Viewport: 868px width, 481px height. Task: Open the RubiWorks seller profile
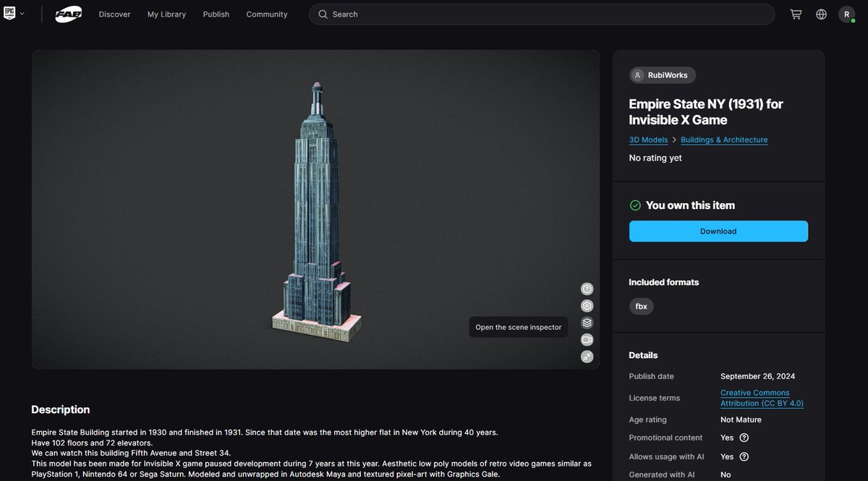pyautogui.click(x=663, y=75)
